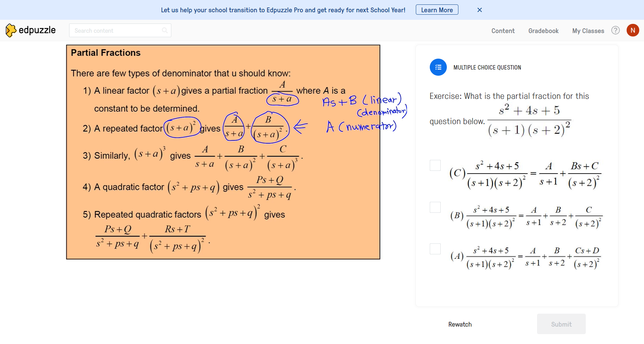Select answer option C checkbox
644x344 pixels.
[435, 165]
